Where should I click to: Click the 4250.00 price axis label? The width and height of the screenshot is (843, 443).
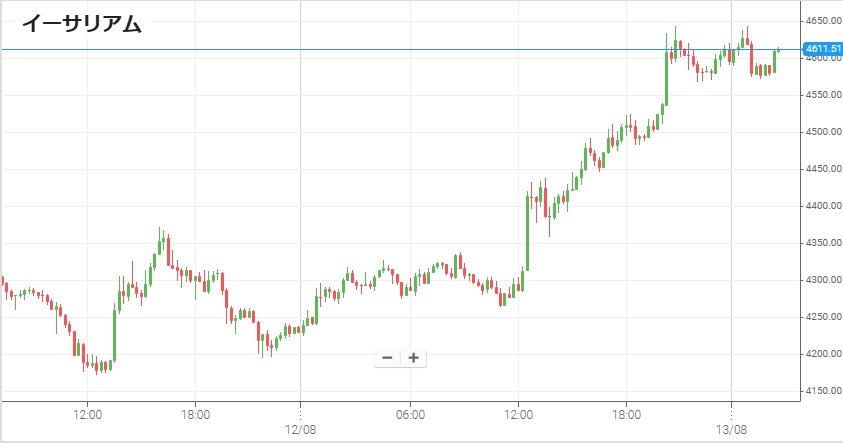coord(824,317)
